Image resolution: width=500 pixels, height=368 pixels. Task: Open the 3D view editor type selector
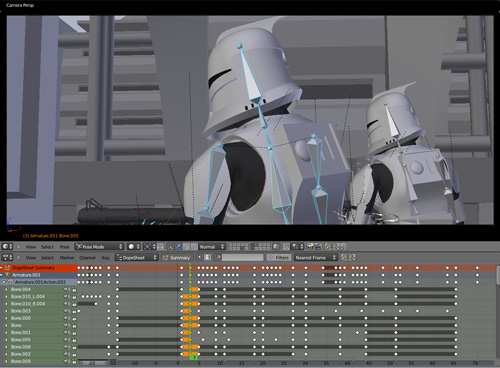click(7, 247)
